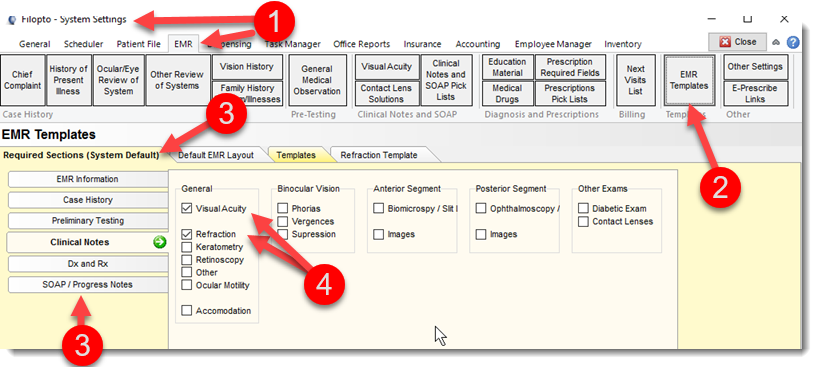Switch to the Scheduler tab
This screenshot has width=817, height=367.
pyautogui.click(x=83, y=44)
